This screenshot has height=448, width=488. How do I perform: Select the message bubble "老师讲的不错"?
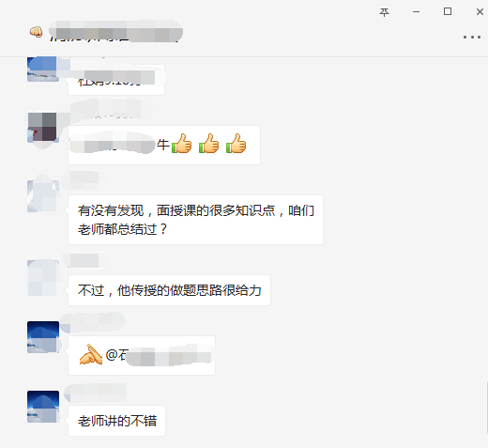tap(116, 421)
